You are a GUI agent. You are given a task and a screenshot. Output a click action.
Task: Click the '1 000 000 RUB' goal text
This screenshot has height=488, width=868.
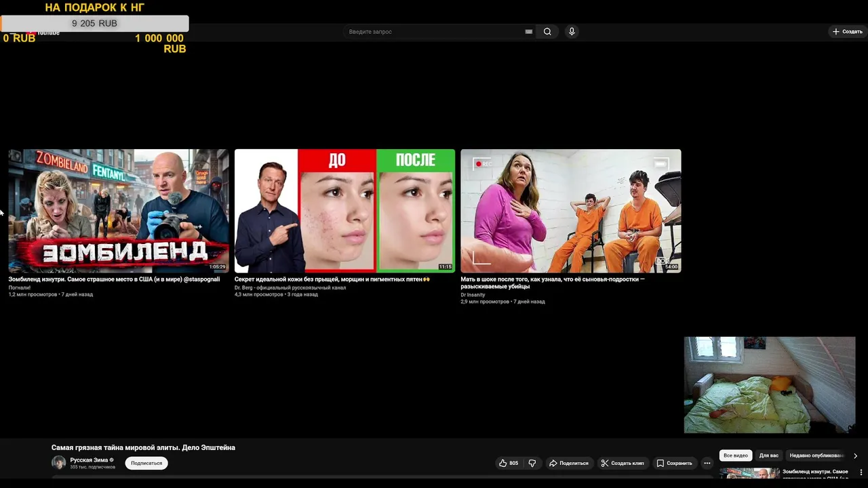[x=160, y=43]
